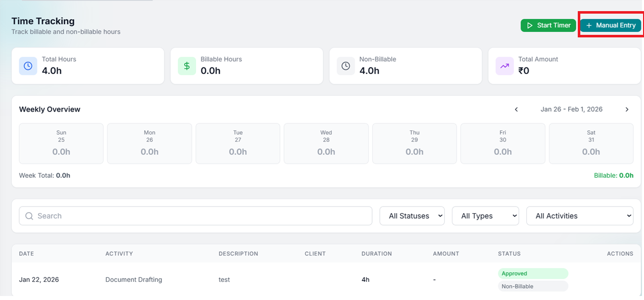Open the All Types dropdown
Viewport: 644px width, 300px height.
(x=485, y=216)
